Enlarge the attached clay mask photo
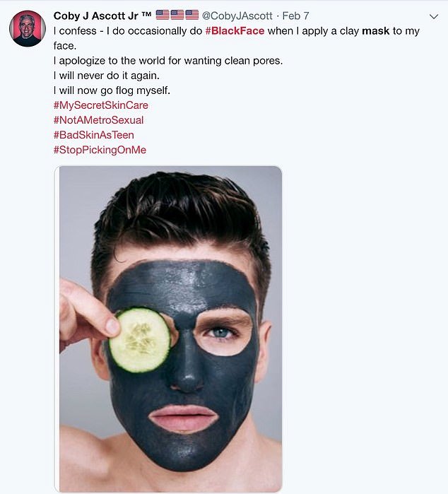The image size is (448, 494). click(168, 329)
